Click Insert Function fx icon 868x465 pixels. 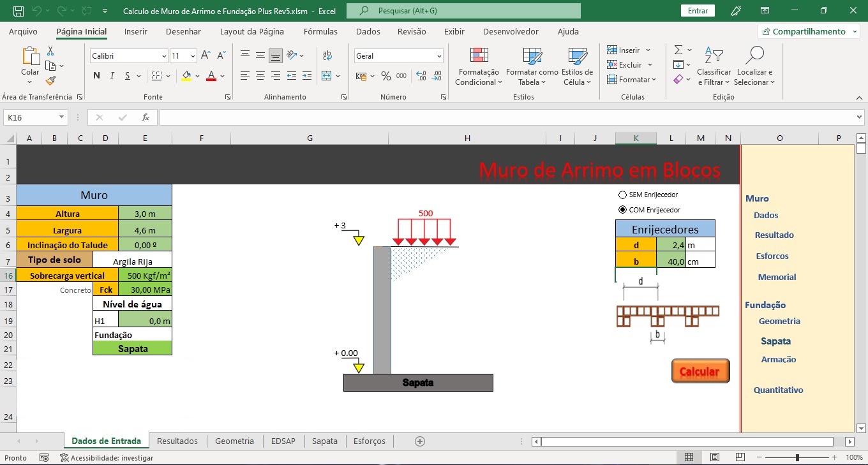tap(146, 117)
